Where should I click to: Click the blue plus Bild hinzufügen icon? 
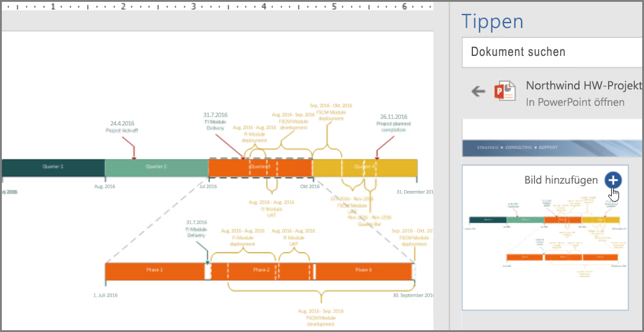(x=613, y=180)
